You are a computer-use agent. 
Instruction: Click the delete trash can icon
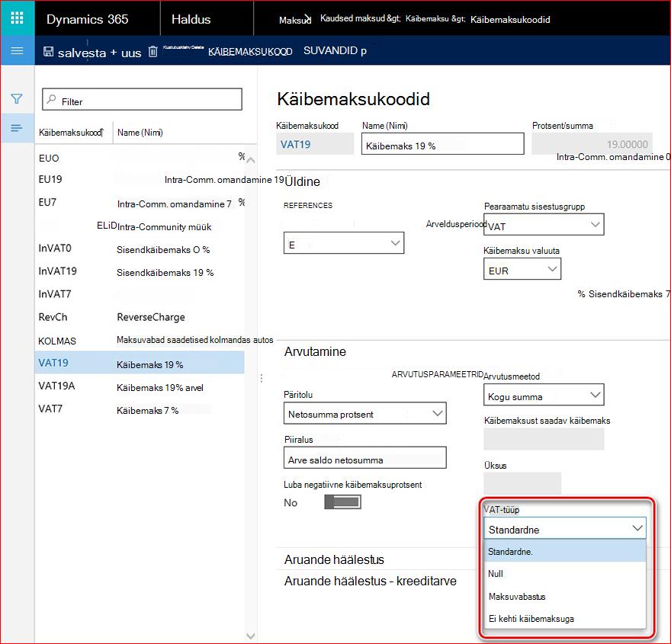tap(152, 52)
